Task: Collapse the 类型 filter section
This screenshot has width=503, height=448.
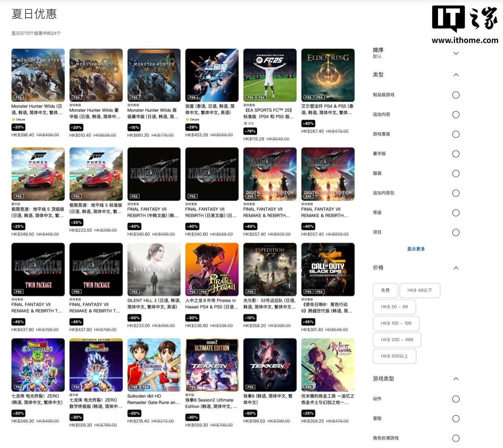Action: click(456, 75)
